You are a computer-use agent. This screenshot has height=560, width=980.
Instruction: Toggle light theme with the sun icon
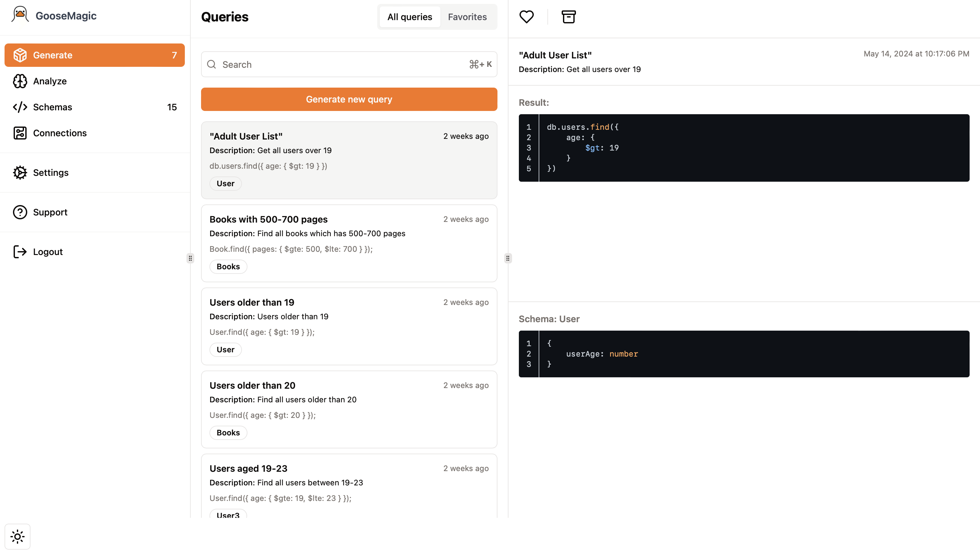(x=18, y=536)
